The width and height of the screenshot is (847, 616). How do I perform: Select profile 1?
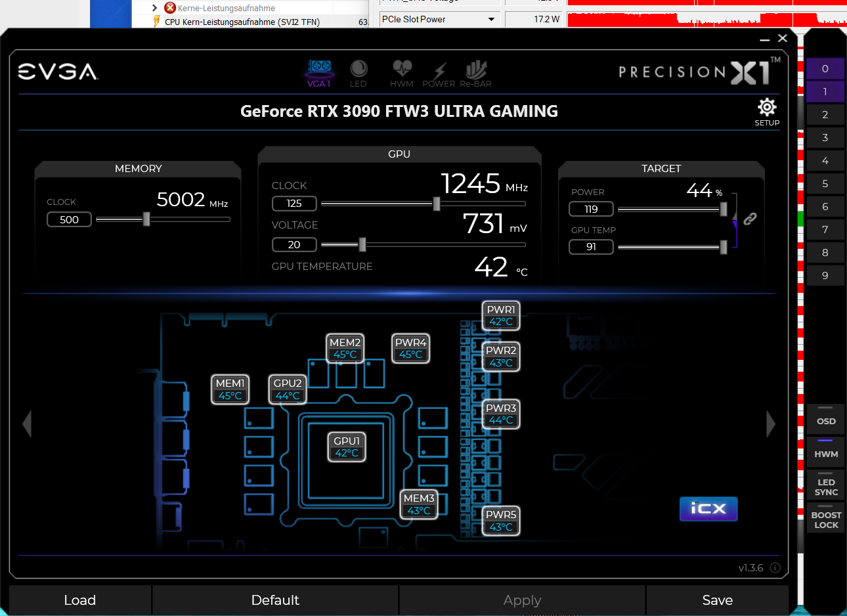point(825,92)
